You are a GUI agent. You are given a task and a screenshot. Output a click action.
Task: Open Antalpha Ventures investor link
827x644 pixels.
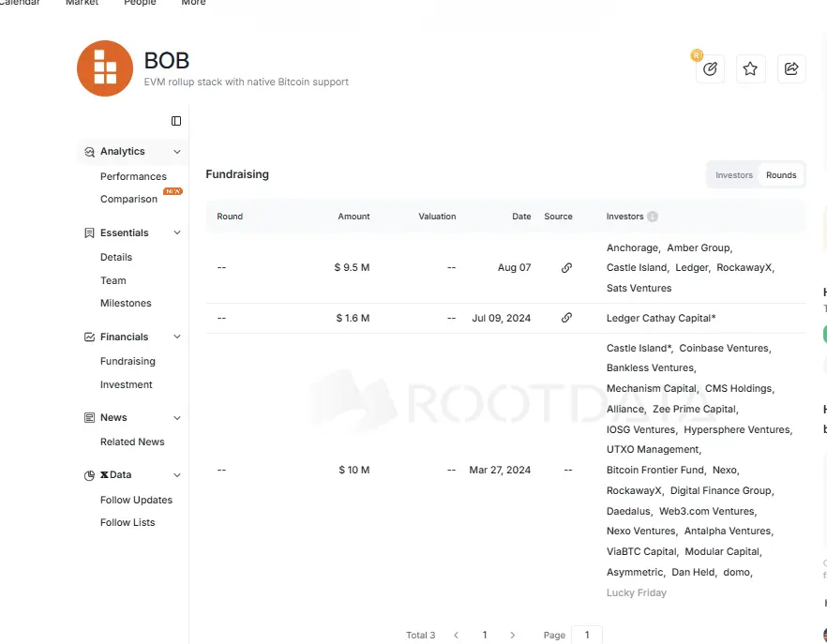pyautogui.click(x=728, y=532)
